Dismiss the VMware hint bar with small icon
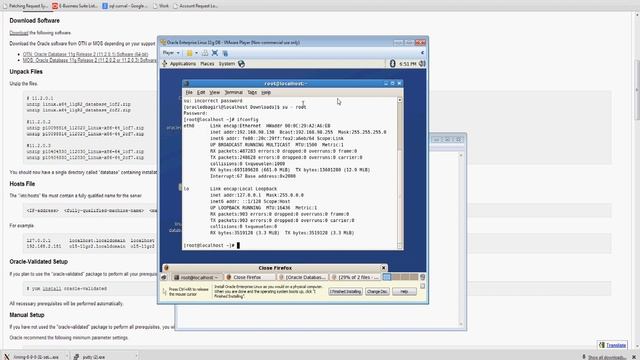This screenshot has height=360, width=640. coord(422,286)
